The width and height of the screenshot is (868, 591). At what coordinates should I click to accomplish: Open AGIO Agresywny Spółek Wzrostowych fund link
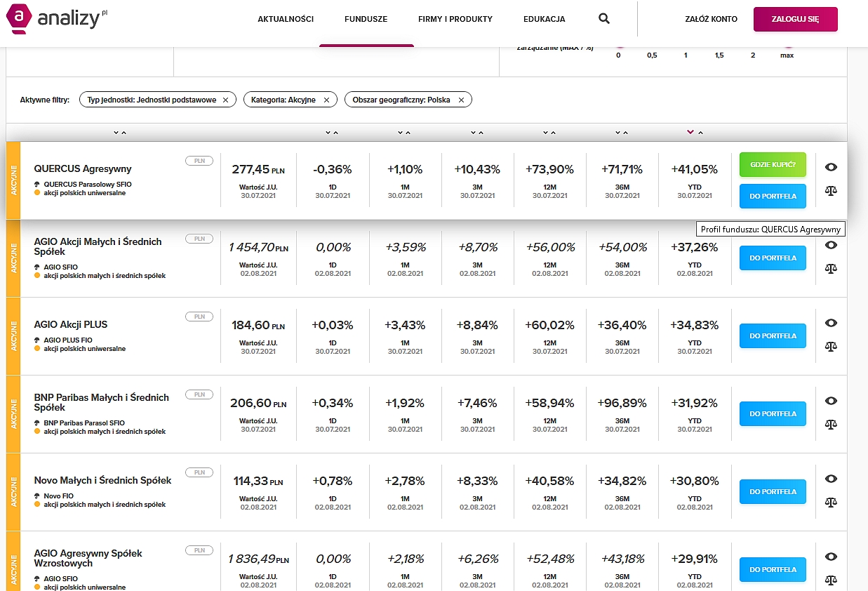pyautogui.click(x=88, y=558)
